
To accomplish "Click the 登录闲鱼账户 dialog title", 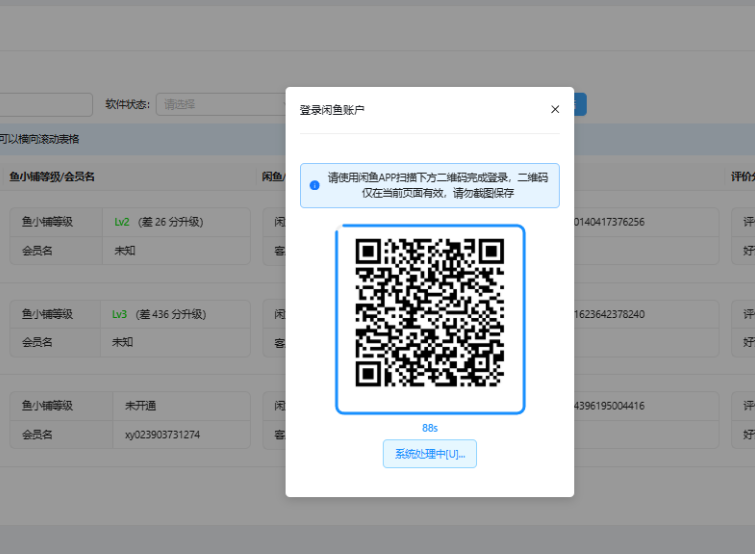I will [x=332, y=110].
